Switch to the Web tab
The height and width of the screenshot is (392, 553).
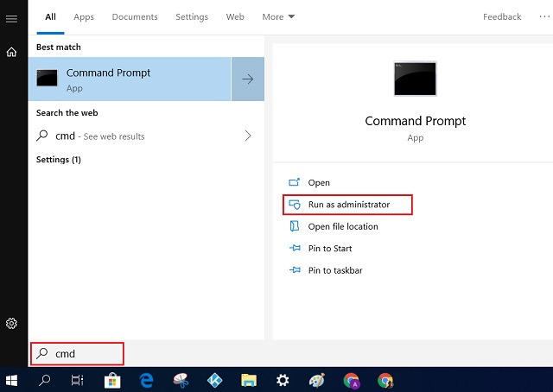pyautogui.click(x=235, y=17)
